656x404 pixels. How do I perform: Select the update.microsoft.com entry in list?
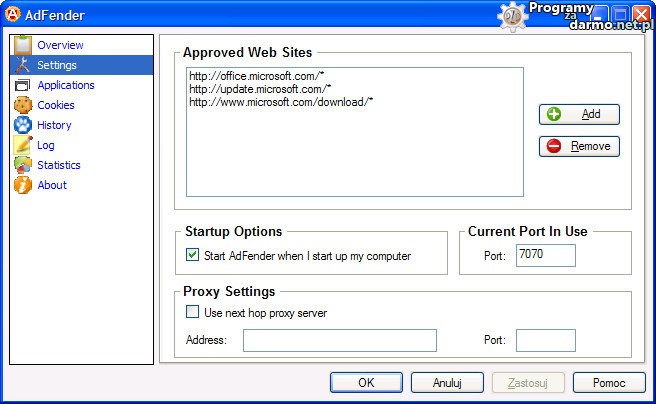pos(259,89)
